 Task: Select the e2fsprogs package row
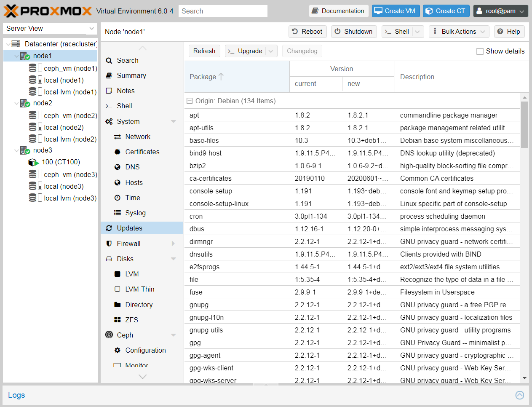(x=352, y=267)
